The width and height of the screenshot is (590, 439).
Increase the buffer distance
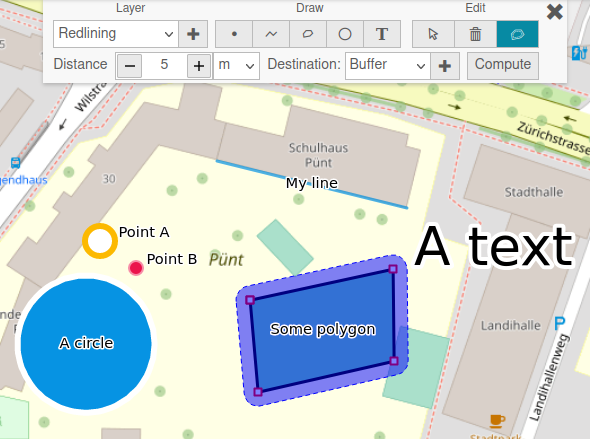coord(199,66)
